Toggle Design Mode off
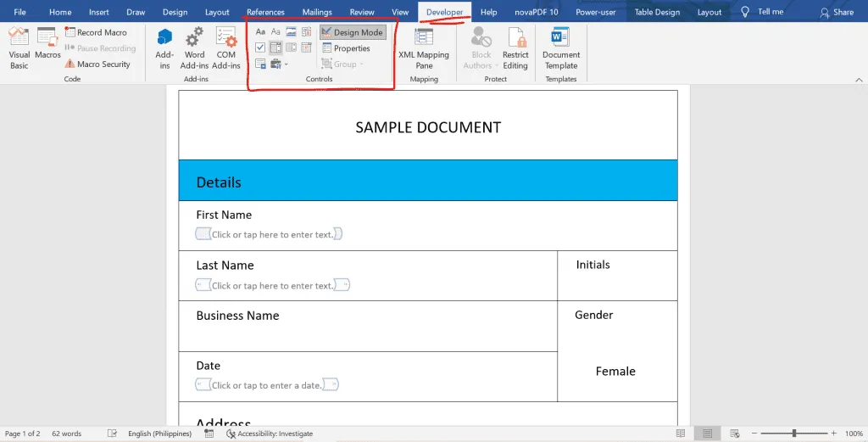 (352, 32)
